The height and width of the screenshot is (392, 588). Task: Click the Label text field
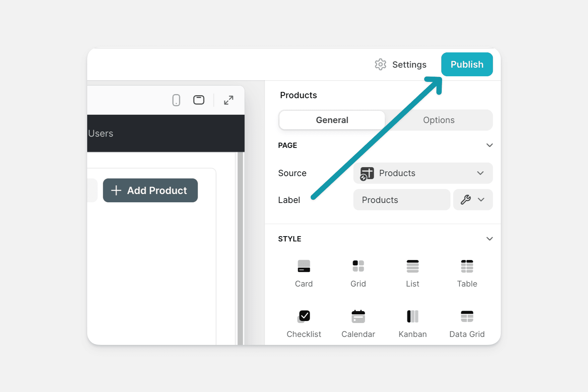tap(401, 200)
